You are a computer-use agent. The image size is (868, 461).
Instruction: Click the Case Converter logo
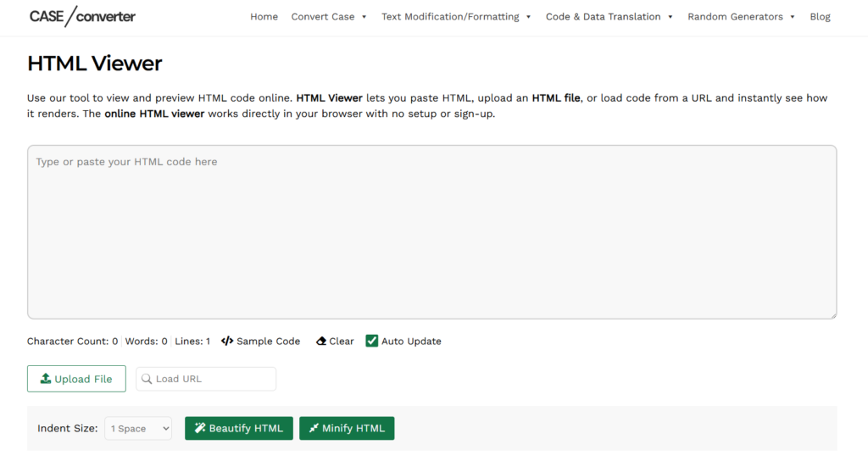[82, 17]
